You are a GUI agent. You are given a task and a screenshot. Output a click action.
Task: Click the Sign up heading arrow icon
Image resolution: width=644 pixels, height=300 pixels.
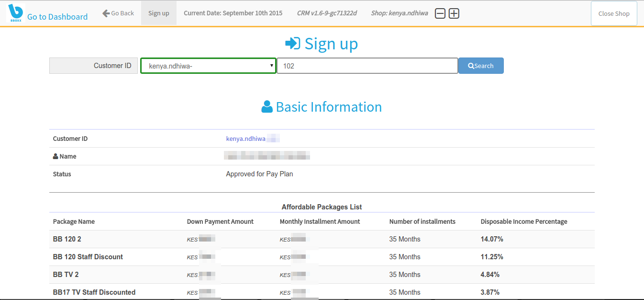(292, 44)
